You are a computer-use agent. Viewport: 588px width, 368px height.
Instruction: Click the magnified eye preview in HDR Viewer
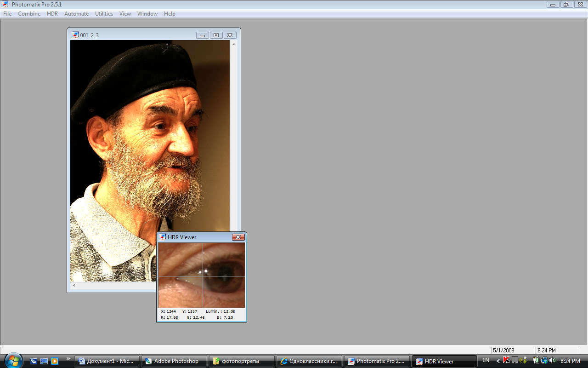pos(202,275)
